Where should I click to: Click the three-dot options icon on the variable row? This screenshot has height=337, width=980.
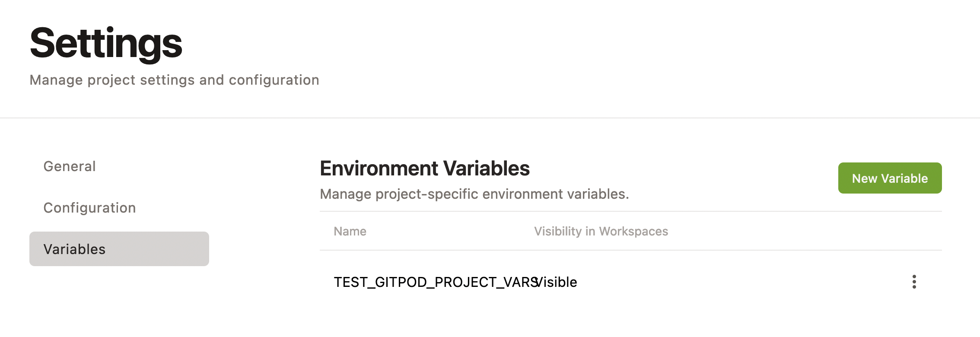click(x=915, y=282)
